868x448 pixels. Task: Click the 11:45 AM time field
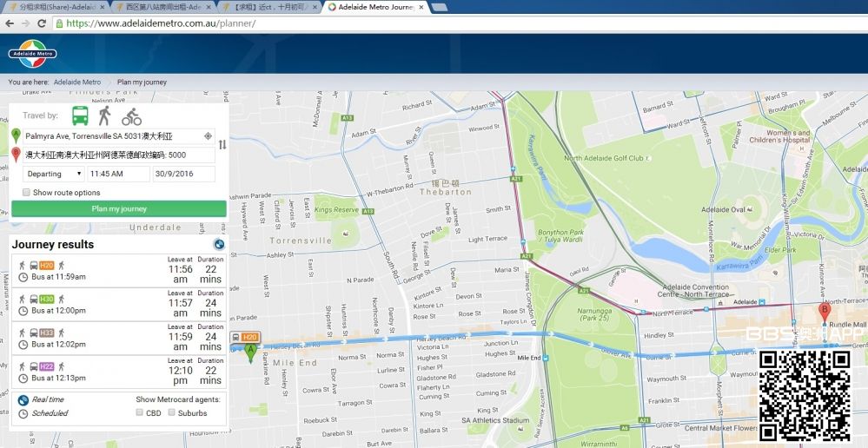click(118, 174)
